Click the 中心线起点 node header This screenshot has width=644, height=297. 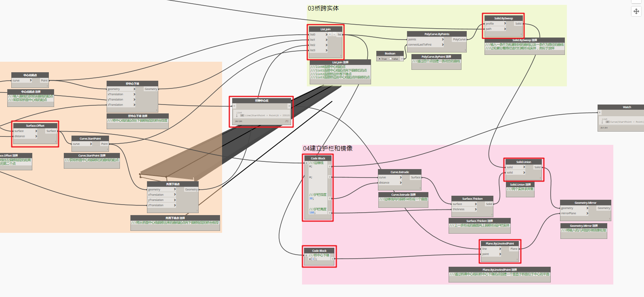(30, 75)
